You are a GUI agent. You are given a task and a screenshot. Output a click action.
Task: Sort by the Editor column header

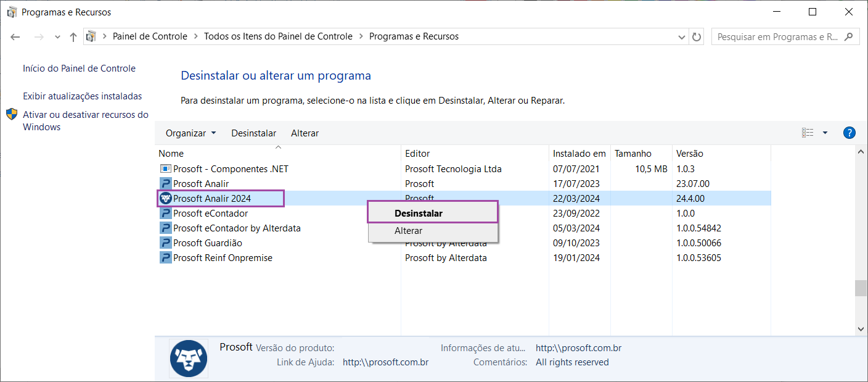click(x=475, y=154)
